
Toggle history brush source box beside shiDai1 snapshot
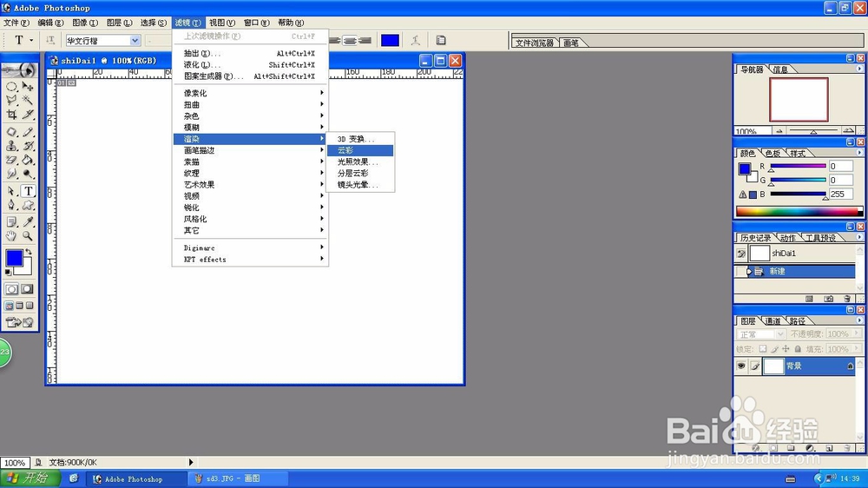click(740, 254)
